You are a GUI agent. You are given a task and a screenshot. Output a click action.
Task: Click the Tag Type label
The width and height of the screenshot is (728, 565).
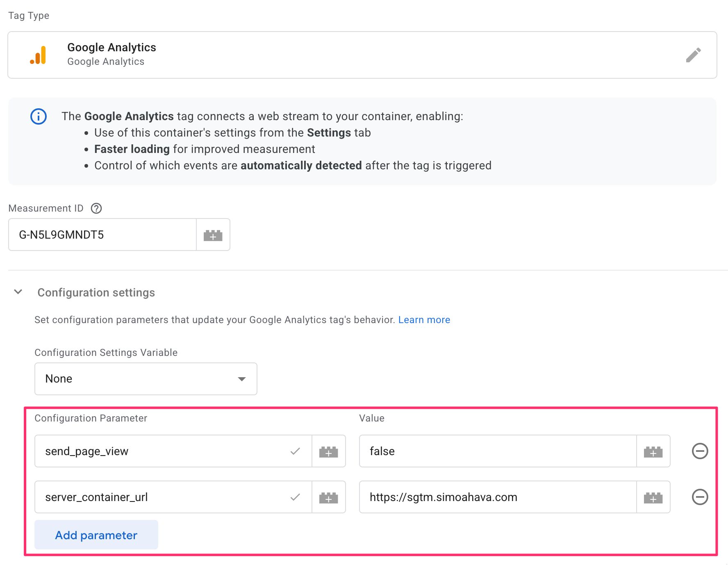tap(29, 16)
